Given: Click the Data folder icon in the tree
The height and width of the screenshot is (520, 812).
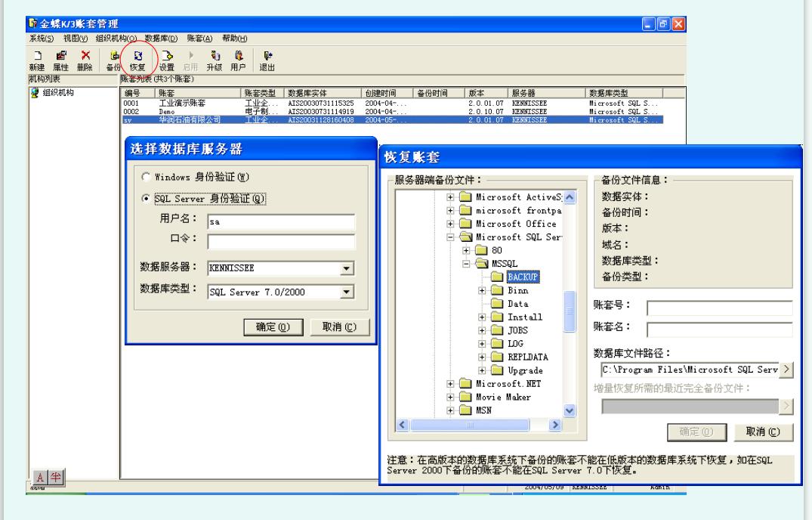Looking at the screenshot, I should 497,304.
